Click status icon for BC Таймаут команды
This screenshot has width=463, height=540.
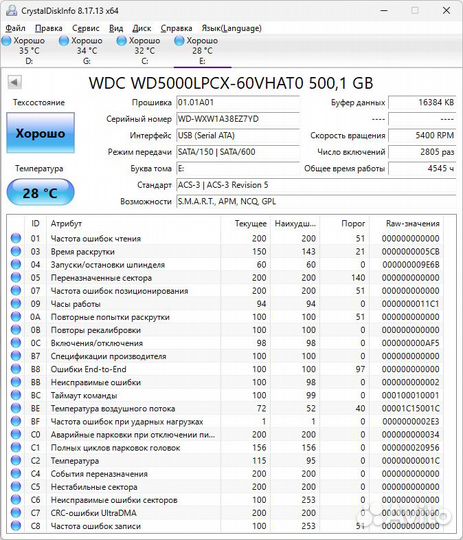click(16, 395)
